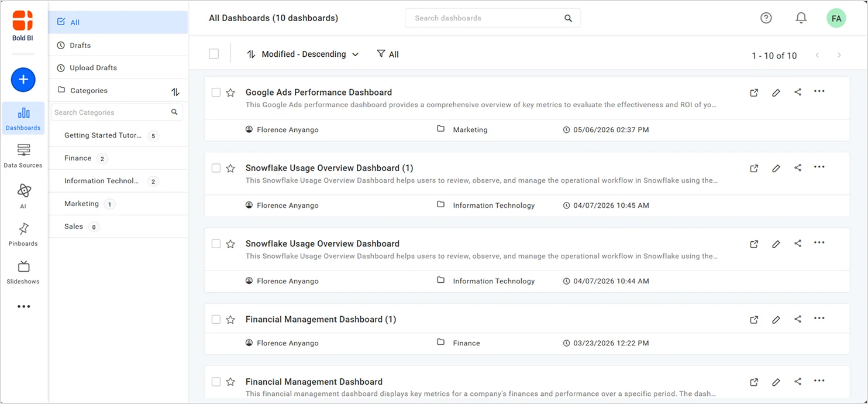Open the All filter dropdown
This screenshot has height=404, width=868.
click(x=388, y=54)
